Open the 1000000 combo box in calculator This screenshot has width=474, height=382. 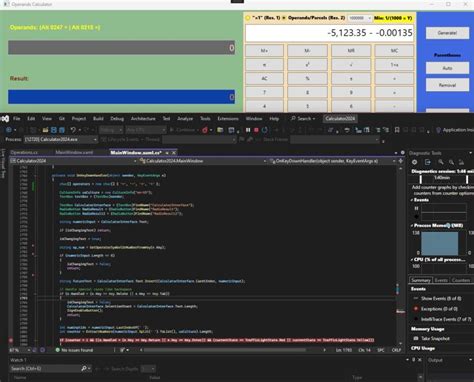tap(360, 18)
